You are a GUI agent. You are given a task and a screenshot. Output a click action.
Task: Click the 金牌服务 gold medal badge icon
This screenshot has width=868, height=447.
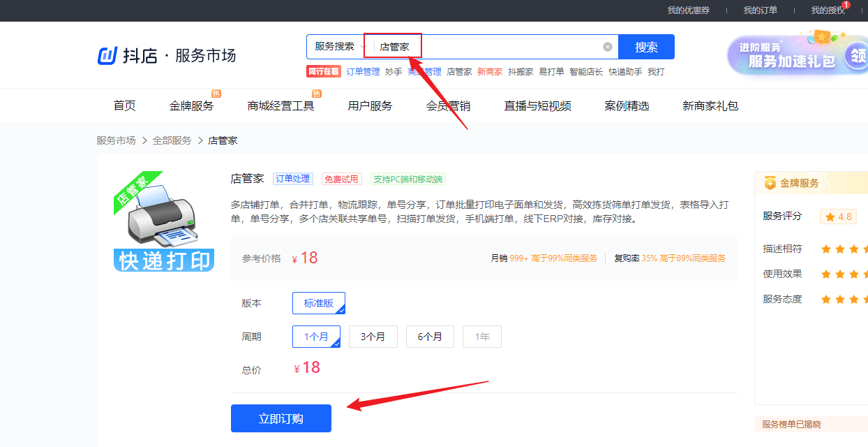point(770,183)
